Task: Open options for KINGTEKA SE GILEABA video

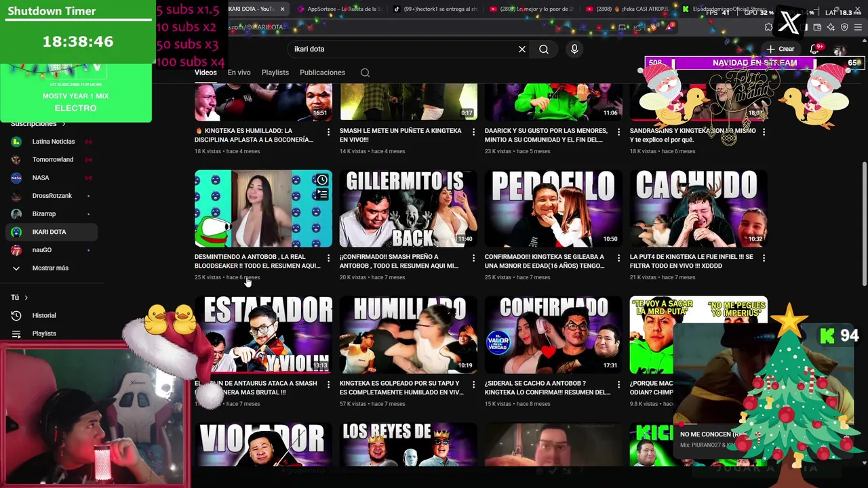Action: [618, 258]
